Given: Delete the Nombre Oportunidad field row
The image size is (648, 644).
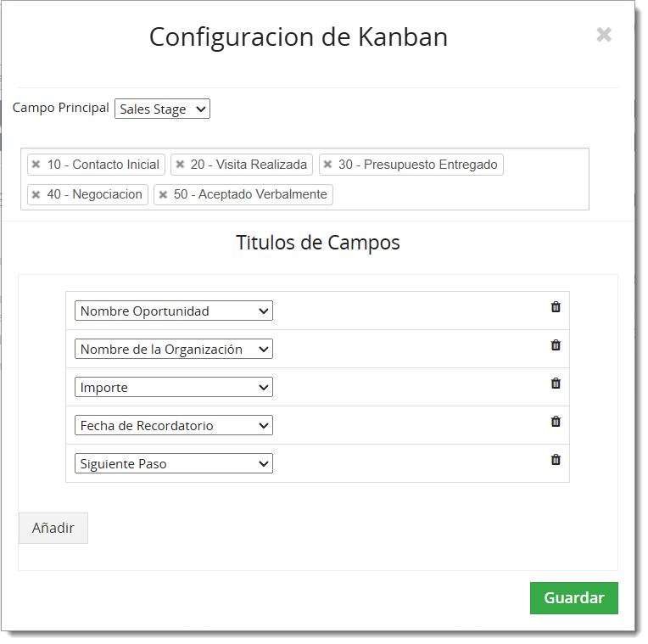Looking at the screenshot, I should point(556,307).
